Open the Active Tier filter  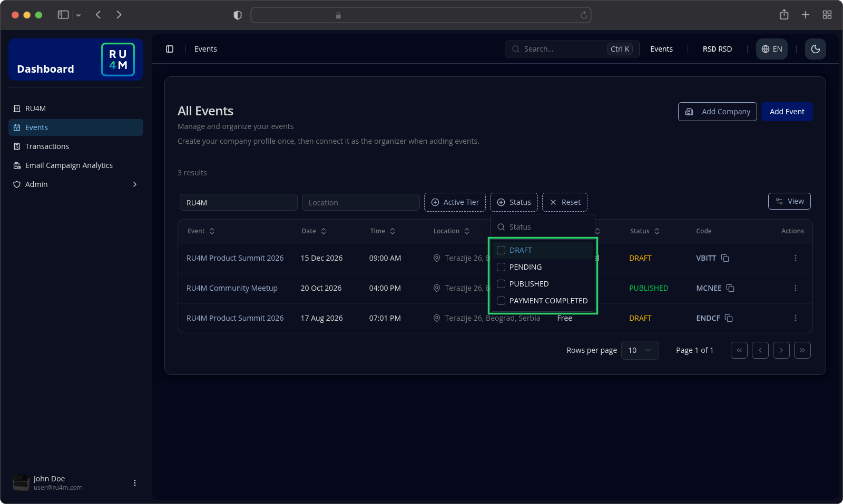455,202
